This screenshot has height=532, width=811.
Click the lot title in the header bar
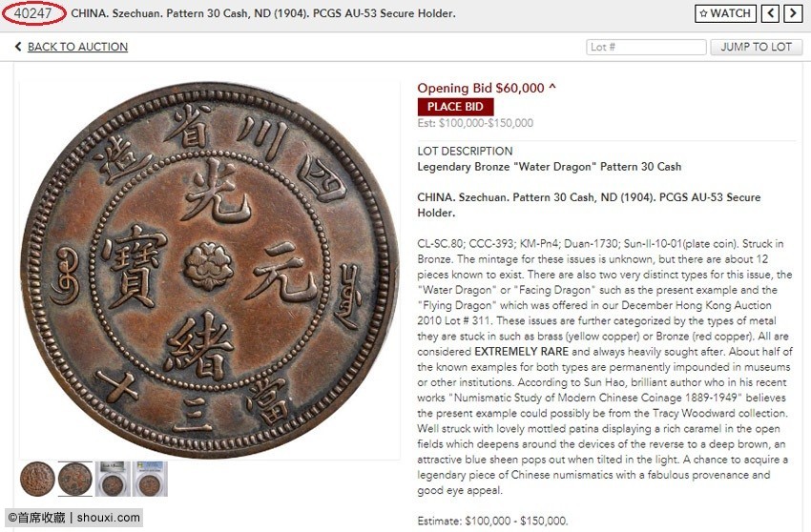263,13
